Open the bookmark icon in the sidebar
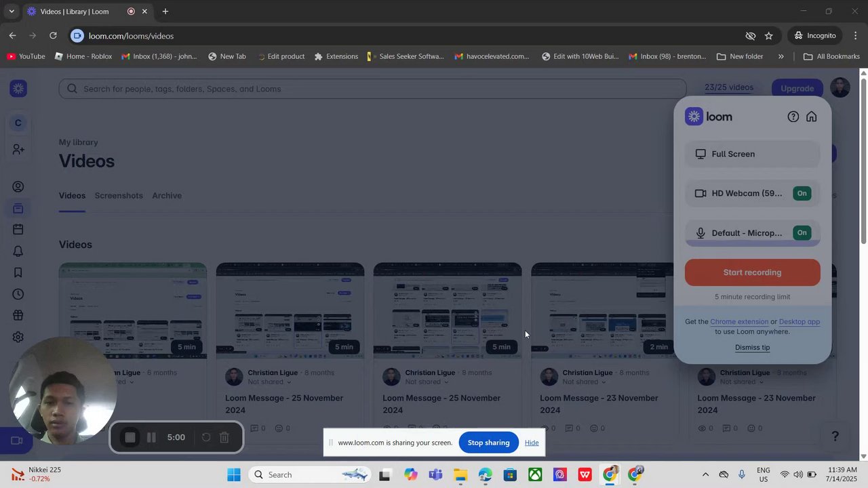The height and width of the screenshot is (488, 868). [18, 272]
